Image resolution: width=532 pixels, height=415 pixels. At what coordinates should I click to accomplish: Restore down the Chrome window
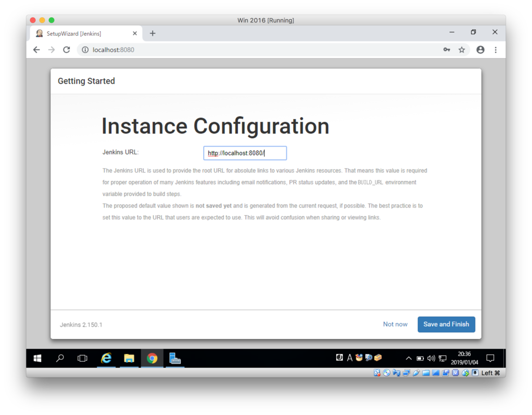pyautogui.click(x=474, y=32)
